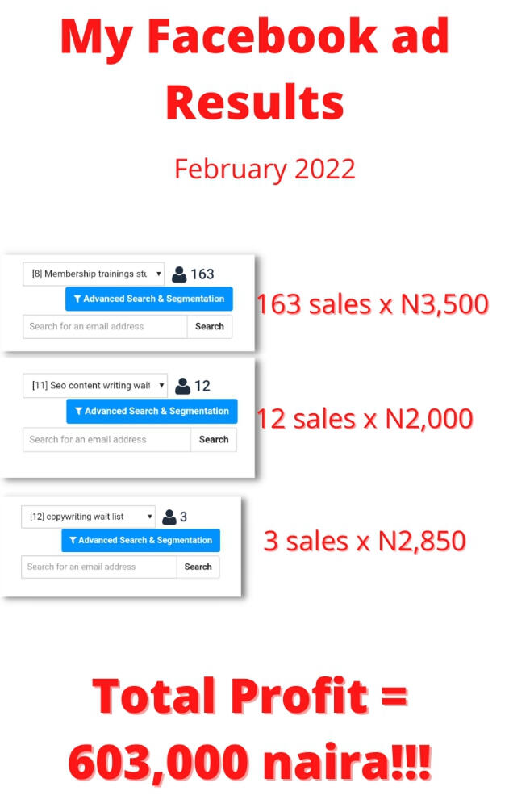This screenshot has width=509, height=812.
Task: Click the Total Profit 603,000 naira text
Action: [250, 729]
